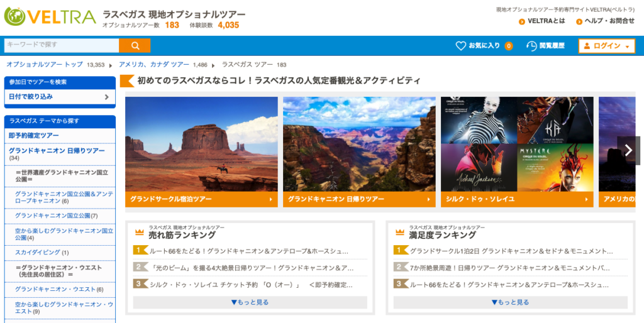Image resolution: width=644 pixels, height=323 pixels.
Task: Go to アメリカ、カナダ ツアー breadcrumb
Action: click(x=153, y=65)
